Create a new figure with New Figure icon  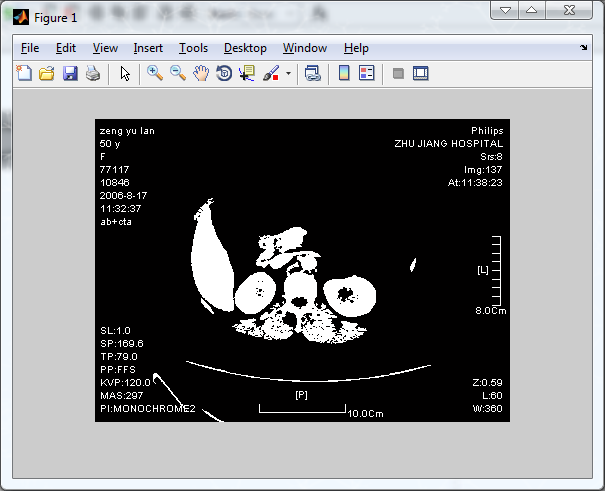tap(24, 73)
